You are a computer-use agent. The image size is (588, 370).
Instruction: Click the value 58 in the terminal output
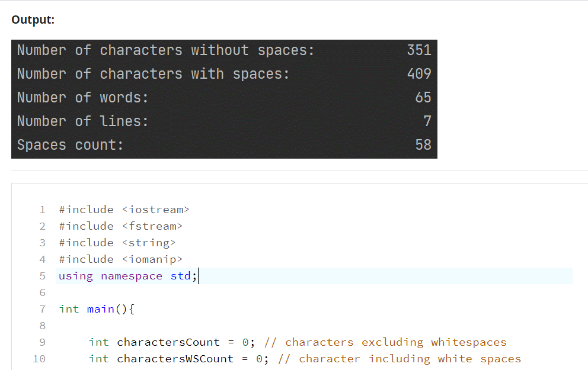424,144
